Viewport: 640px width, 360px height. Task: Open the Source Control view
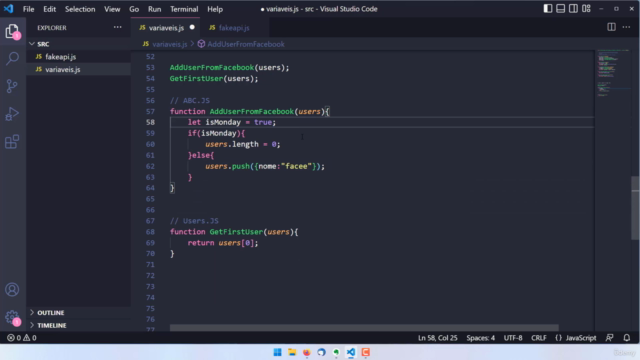(12, 86)
